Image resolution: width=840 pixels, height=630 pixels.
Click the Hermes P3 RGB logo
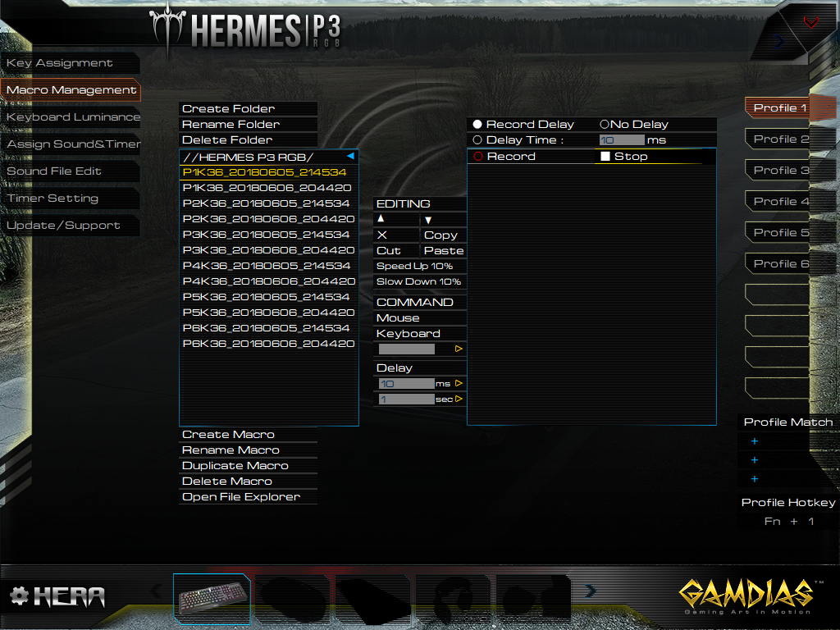point(244,29)
